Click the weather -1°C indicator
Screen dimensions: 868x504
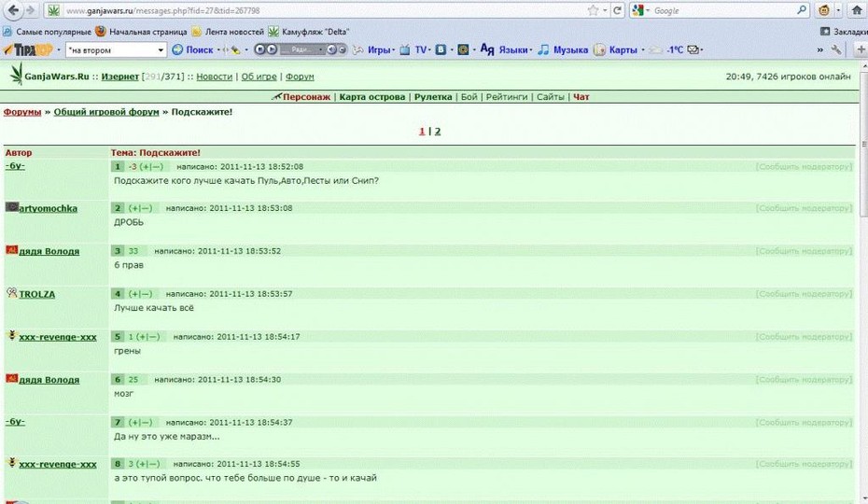coord(666,49)
